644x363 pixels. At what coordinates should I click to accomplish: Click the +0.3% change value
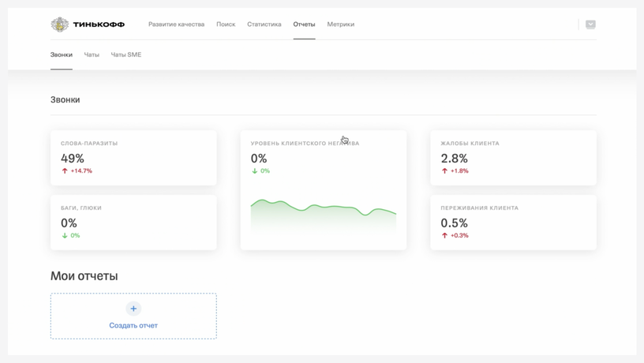(x=459, y=235)
